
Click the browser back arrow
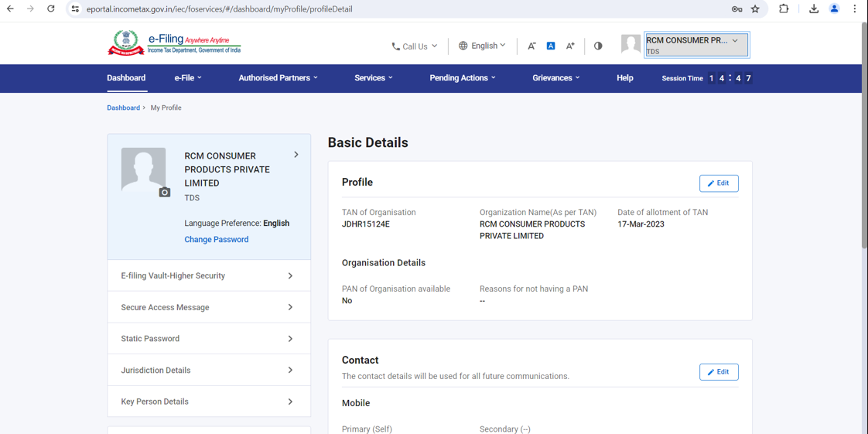10,9
